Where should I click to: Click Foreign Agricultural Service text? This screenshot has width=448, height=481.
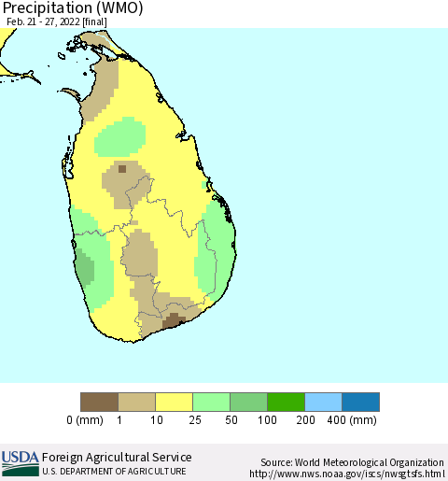(117, 458)
